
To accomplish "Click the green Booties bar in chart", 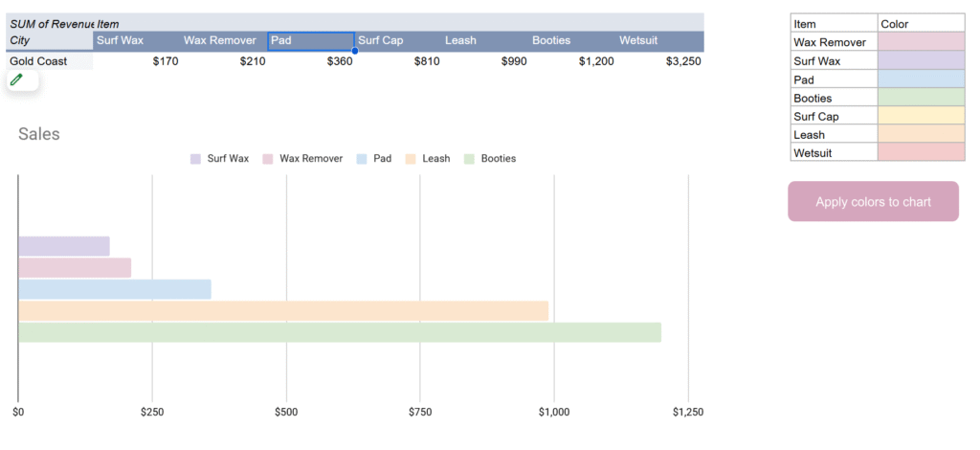I will pos(339,332).
